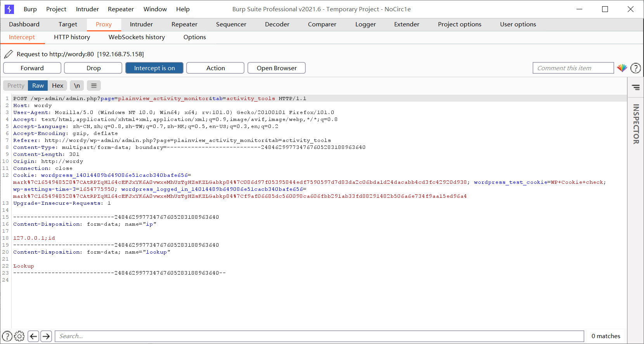
Task: Open HTTP history sub-tab
Action: [72, 37]
